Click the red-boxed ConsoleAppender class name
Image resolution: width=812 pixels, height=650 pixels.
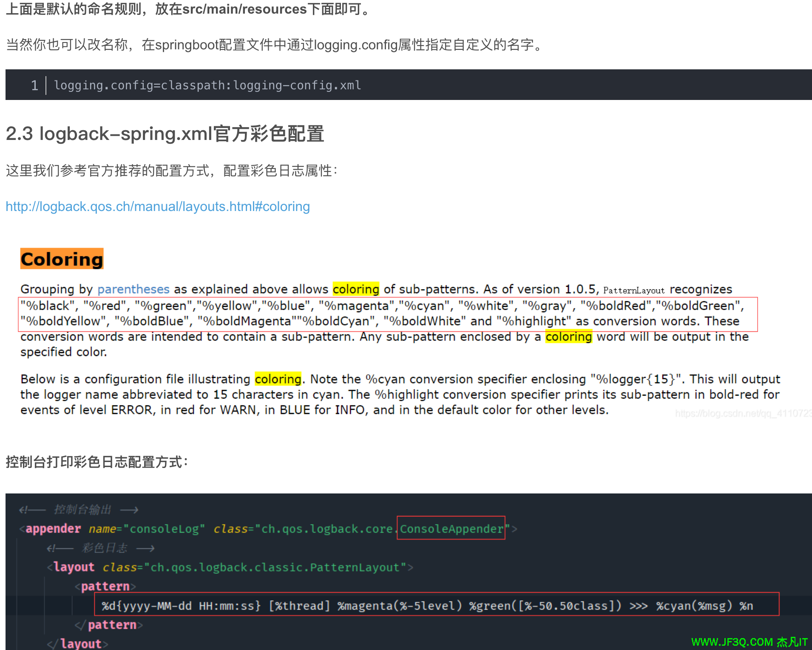(x=451, y=529)
